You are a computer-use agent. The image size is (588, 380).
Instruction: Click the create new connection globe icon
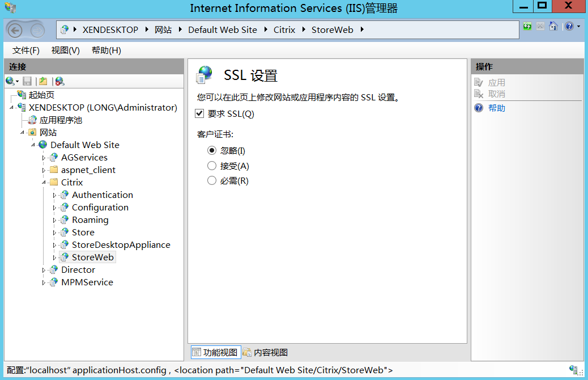(10, 81)
